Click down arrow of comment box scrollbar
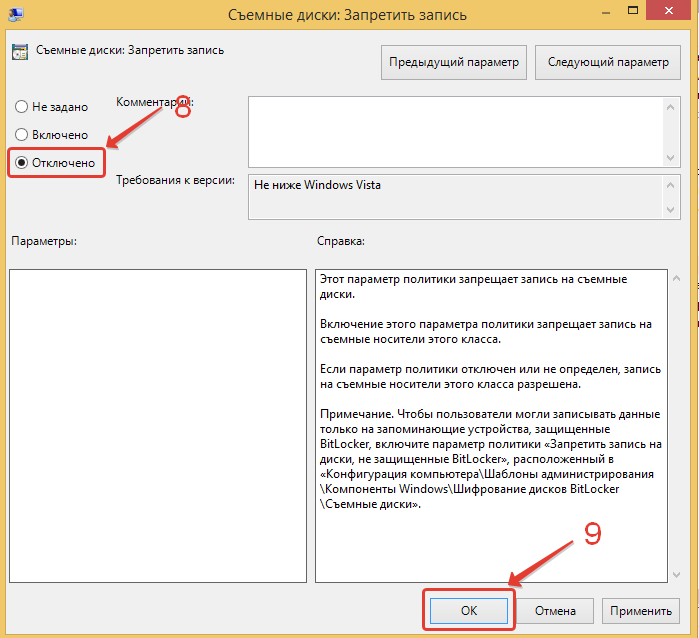 point(671,157)
